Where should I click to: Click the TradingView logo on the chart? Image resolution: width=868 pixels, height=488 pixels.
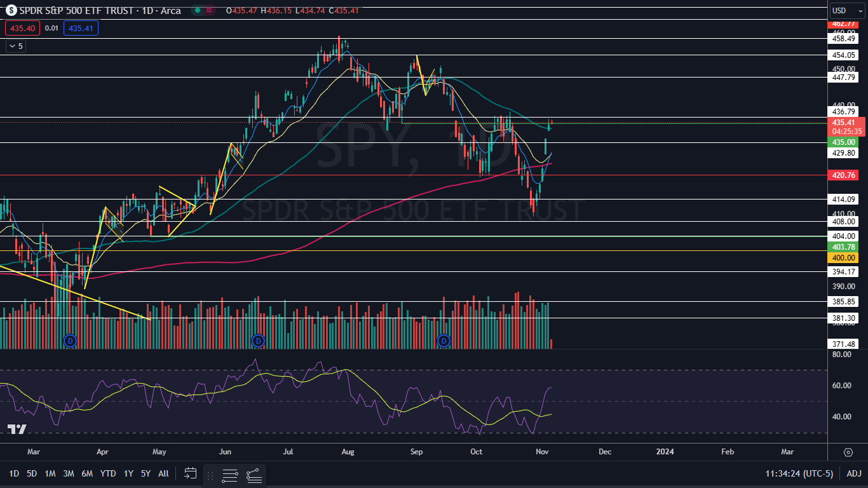(x=17, y=430)
